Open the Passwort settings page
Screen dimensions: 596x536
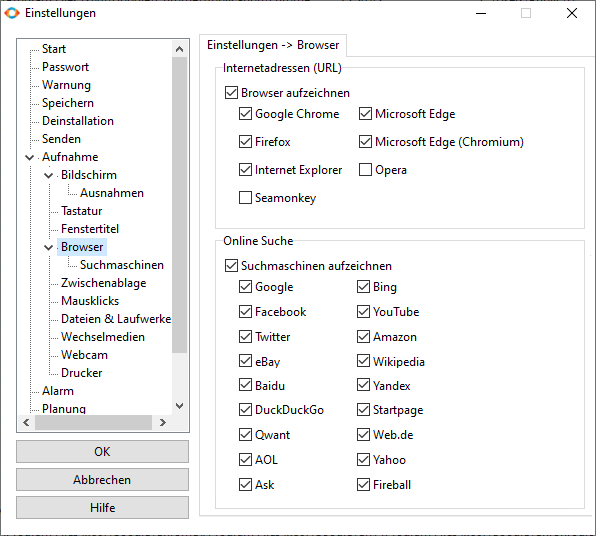(65, 67)
